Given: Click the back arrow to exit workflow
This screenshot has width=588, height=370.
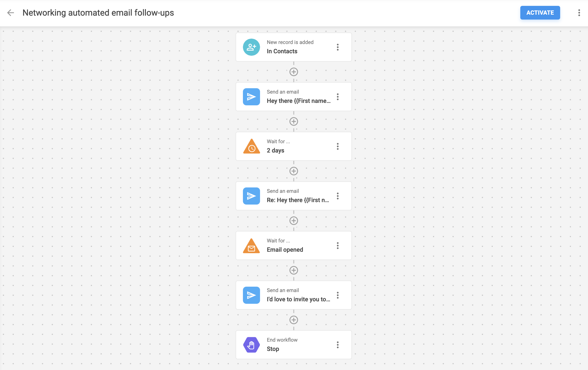Looking at the screenshot, I should pyautogui.click(x=11, y=13).
